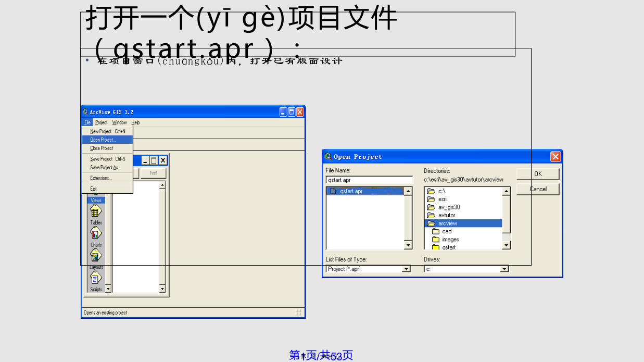Open the Help menu
644x362 pixels.
[135, 122]
